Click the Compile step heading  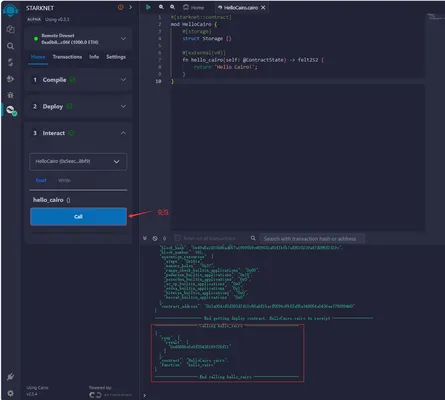[x=54, y=80]
